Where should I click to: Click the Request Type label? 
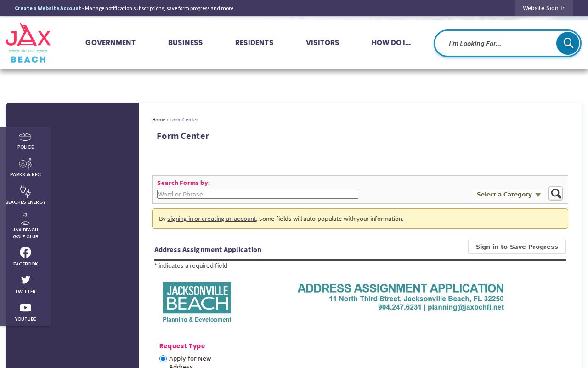click(x=182, y=346)
